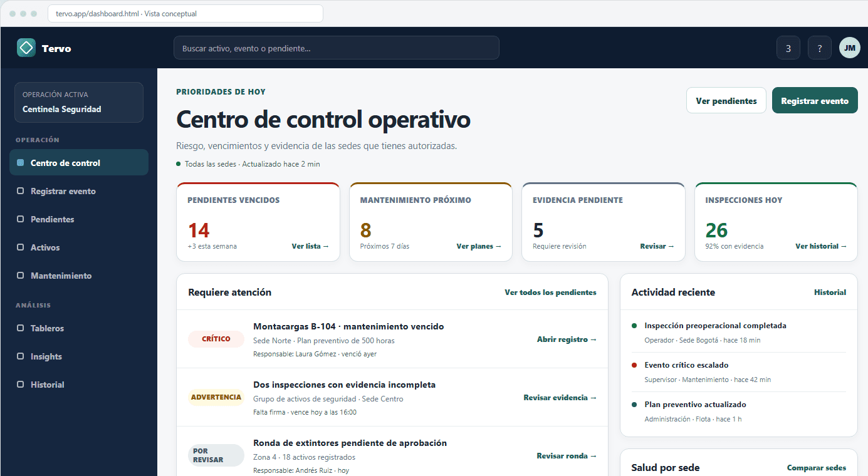Image resolution: width=868 pixels, height=476 pixels.
Task: Click the Insights sidebar square icon
Action: tap(20, 356)
